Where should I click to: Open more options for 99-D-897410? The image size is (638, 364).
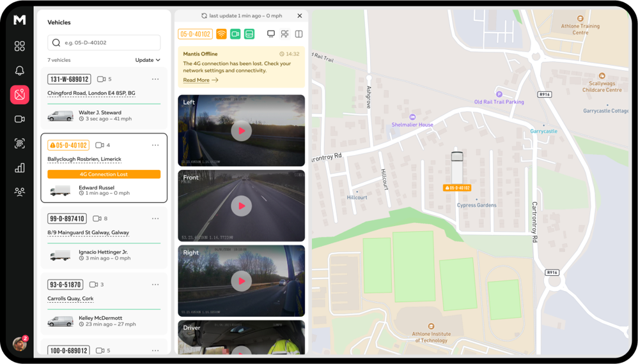click(155, 218)
